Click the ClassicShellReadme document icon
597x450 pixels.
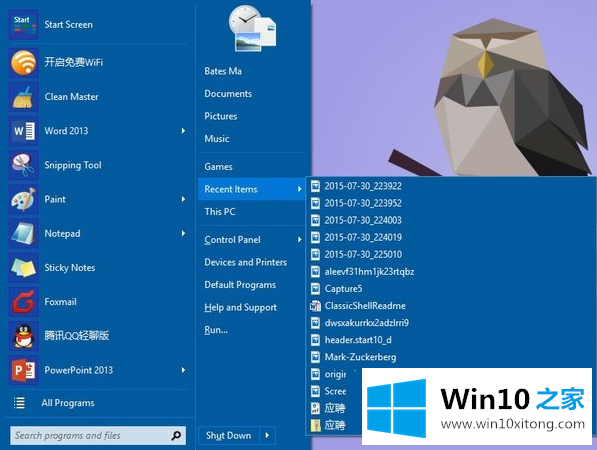pyautogui.click(x=315, y=306)
